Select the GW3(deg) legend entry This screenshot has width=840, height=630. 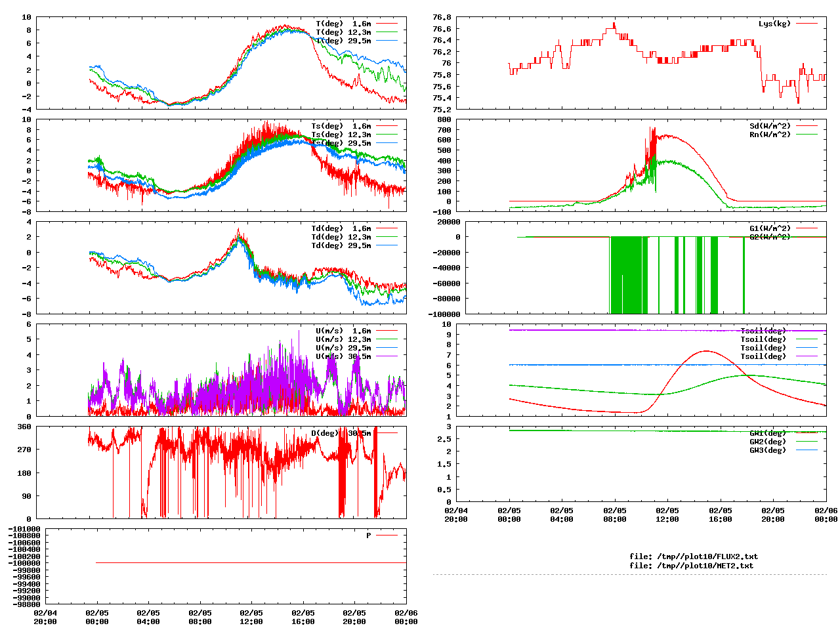coord(767,450)
